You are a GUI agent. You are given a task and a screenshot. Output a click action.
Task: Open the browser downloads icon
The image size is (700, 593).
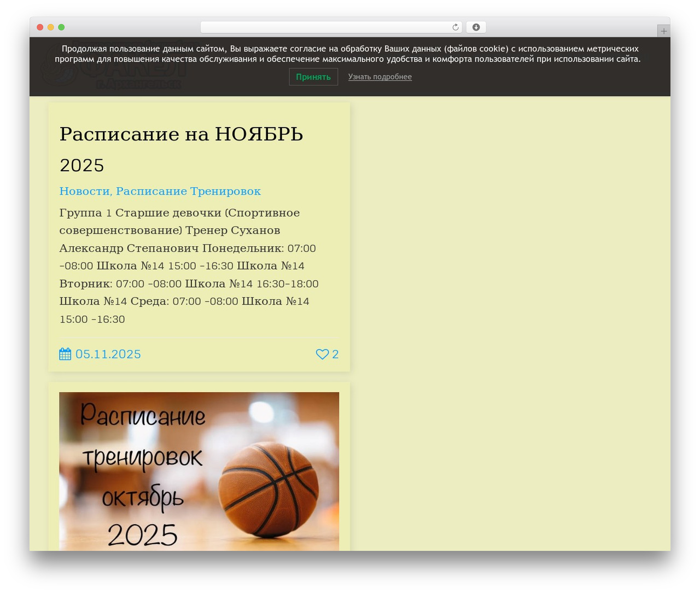click(476, 27)
